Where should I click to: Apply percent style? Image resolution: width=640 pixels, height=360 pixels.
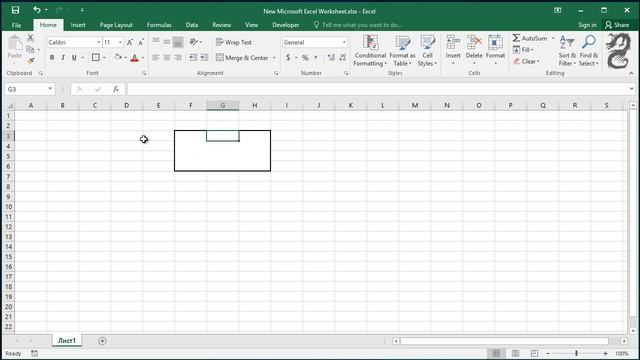[x=305, y=58]
